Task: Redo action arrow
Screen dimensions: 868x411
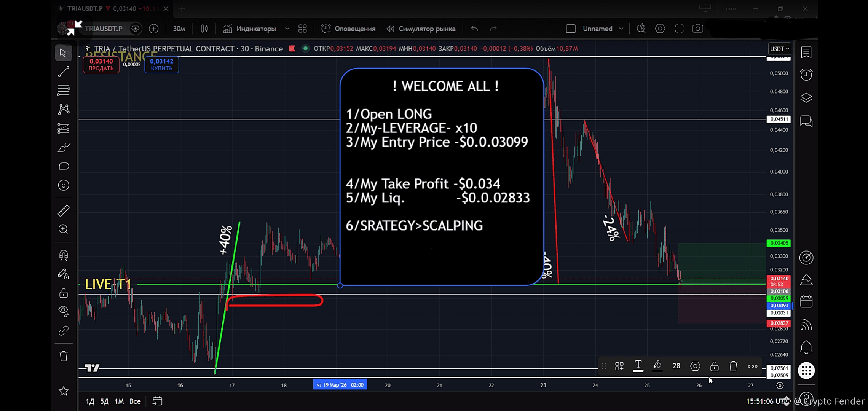Action: tap(493, 29)
